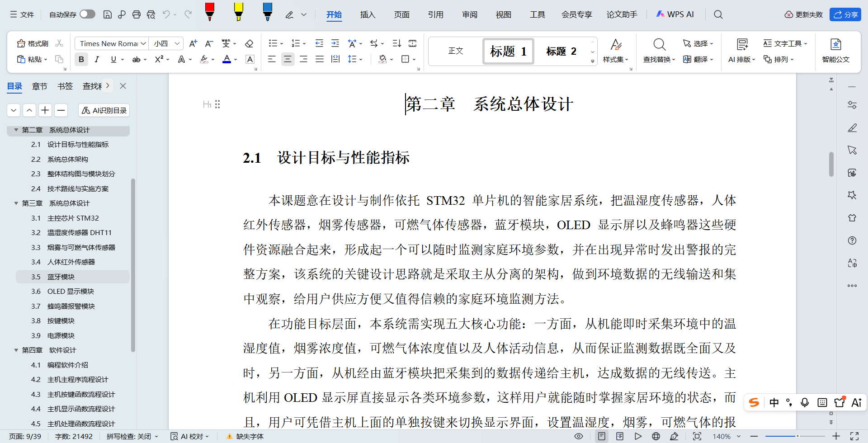Click the help question mark in sidebar

852,240
